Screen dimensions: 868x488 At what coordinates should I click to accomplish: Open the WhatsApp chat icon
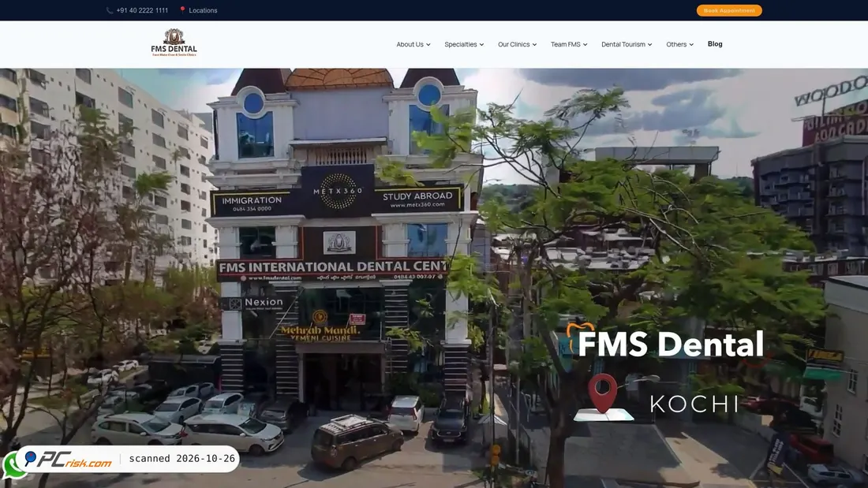point(12,465)
